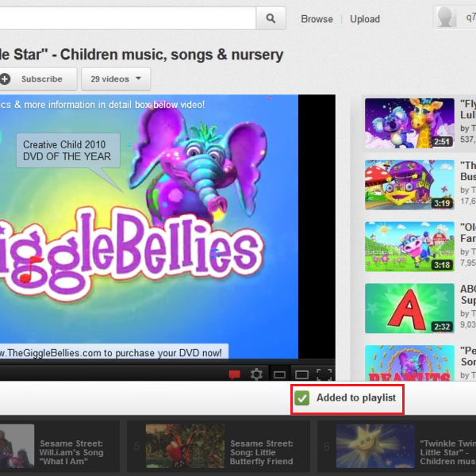
Task: Switch to small player size
Action: pos(279,374)
